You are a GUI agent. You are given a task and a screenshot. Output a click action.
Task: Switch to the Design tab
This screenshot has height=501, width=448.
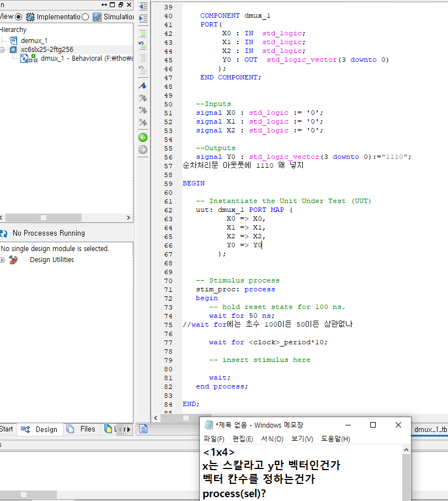39,429
